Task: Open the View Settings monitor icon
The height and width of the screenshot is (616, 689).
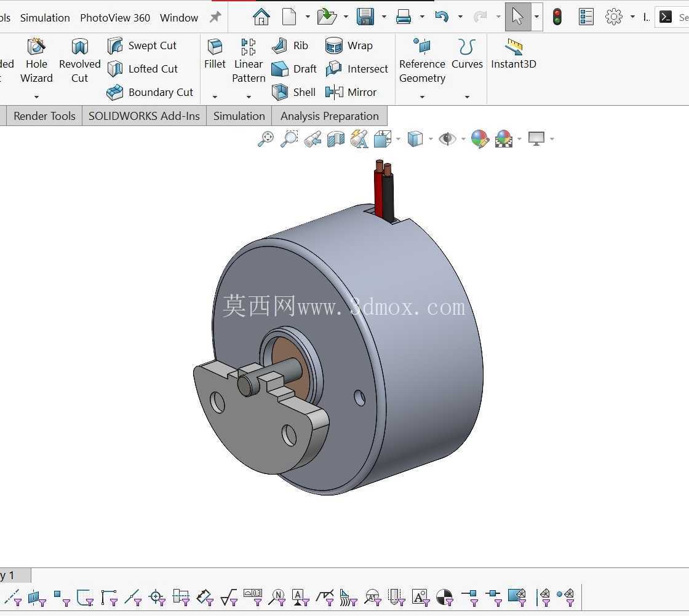Action: 536,139
